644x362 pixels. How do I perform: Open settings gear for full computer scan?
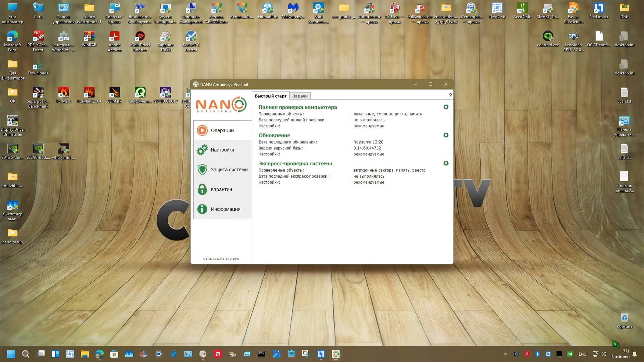pyautogui.click(x=446, y=107)
